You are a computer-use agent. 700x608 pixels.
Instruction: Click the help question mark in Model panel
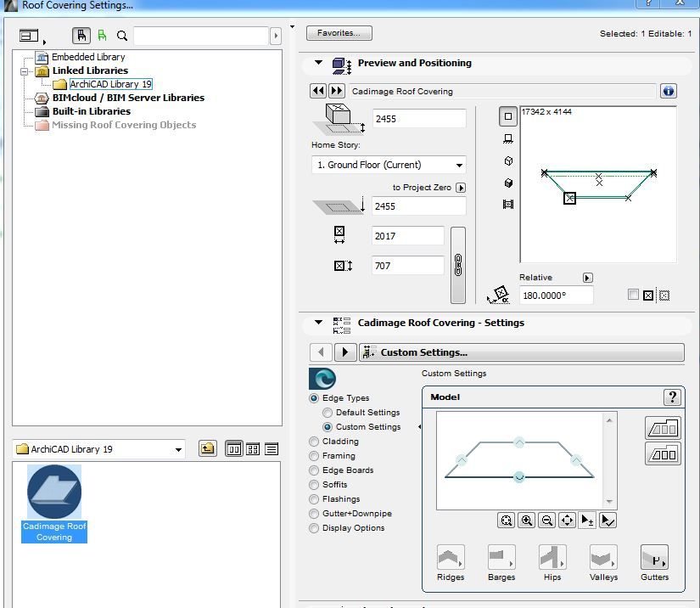671,397
